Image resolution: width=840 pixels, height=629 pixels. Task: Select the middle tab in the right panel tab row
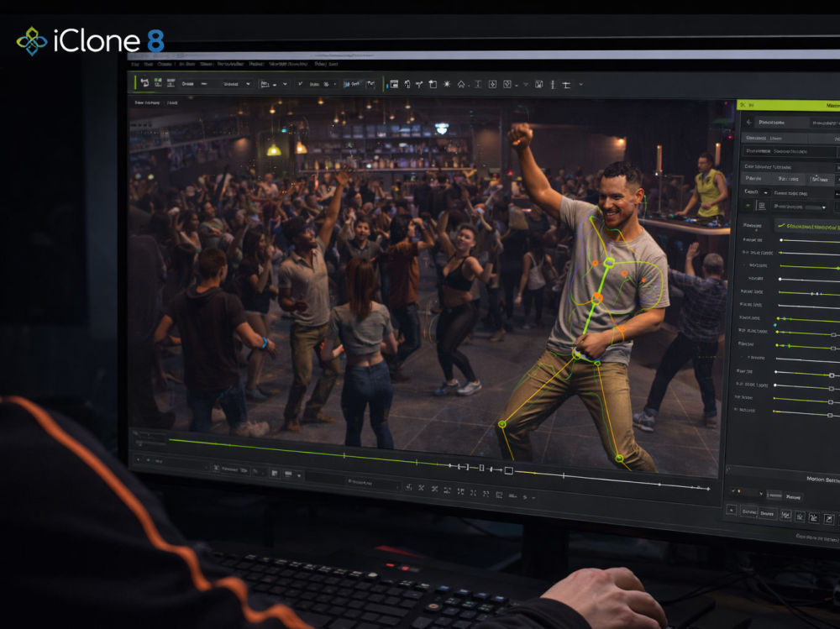pos(788,179)
